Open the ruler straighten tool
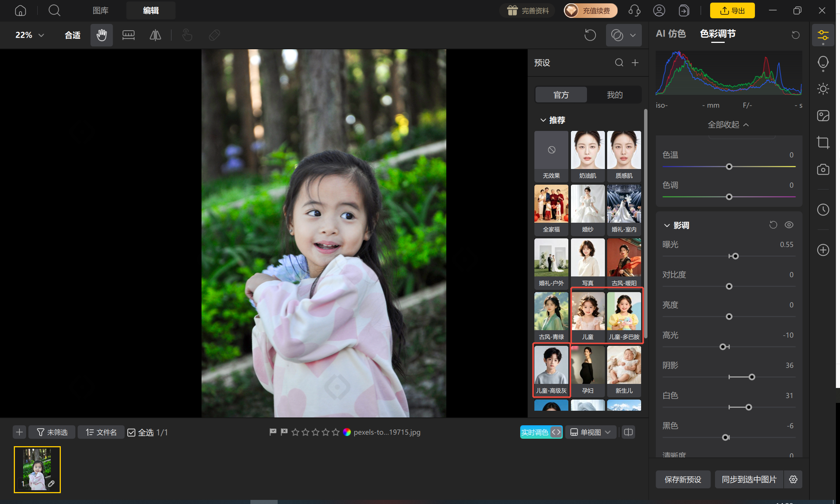The width and height of the screenshot is (840, 504). [x=128, y=35]
